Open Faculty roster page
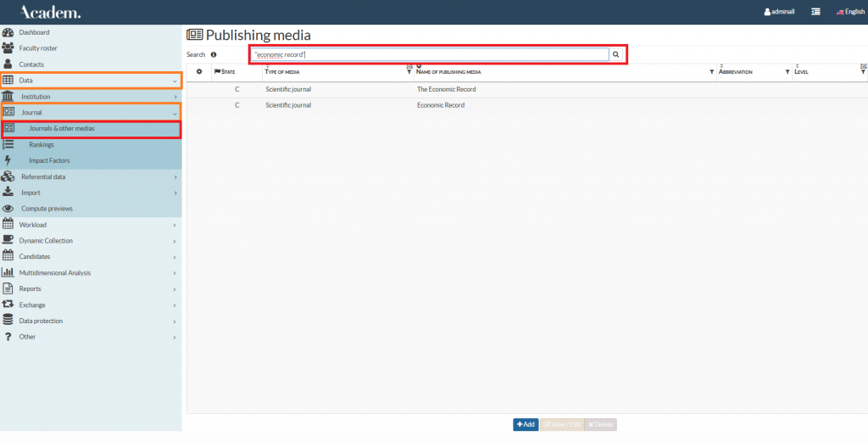The width and height of the screenshot is (868, 442). coord(37,48)
